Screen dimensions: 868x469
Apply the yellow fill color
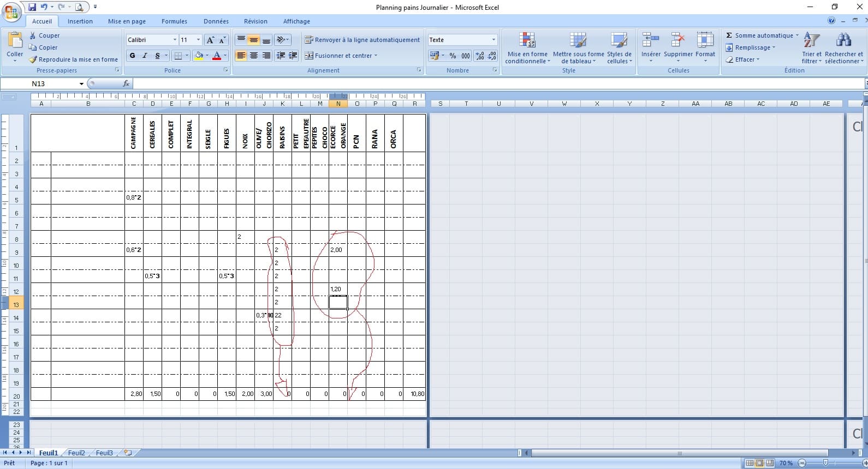click(x=199, y=56)
